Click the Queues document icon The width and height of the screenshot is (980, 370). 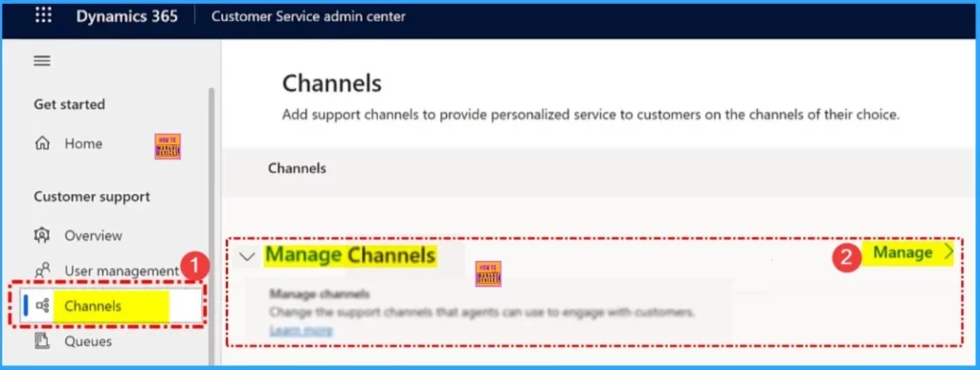[x=42, y=341]
